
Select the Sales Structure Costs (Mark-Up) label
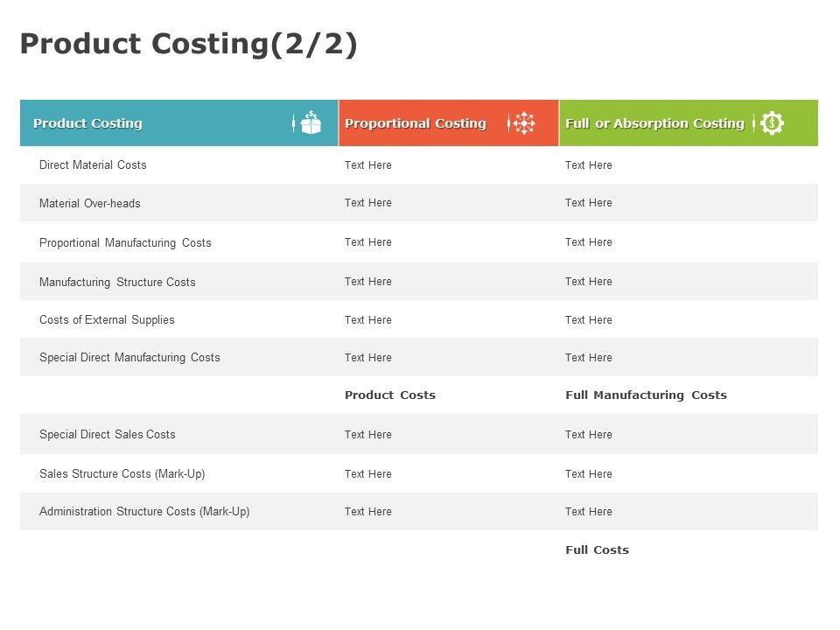pos(122,473)
